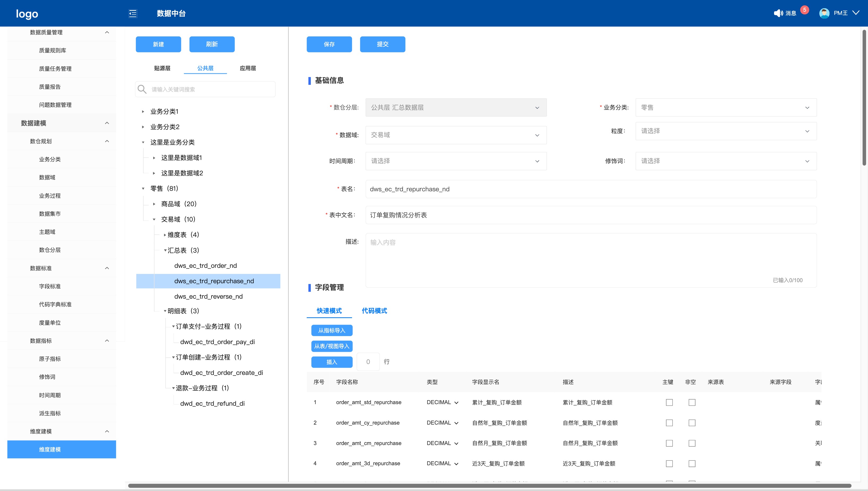
Task: Click the 提交 button
Action: click(x=383, y=44)
